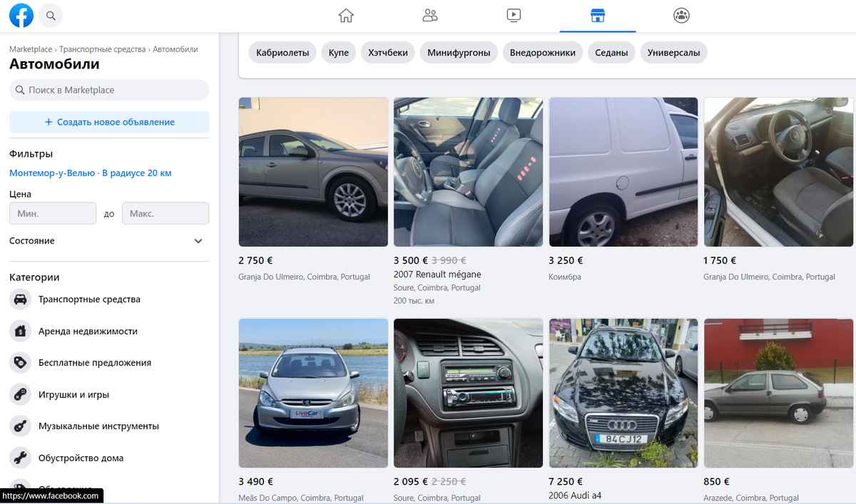
Task: Enable the Внедорожники filter chip
Action: pyautogui.click(x=543, y=52)
